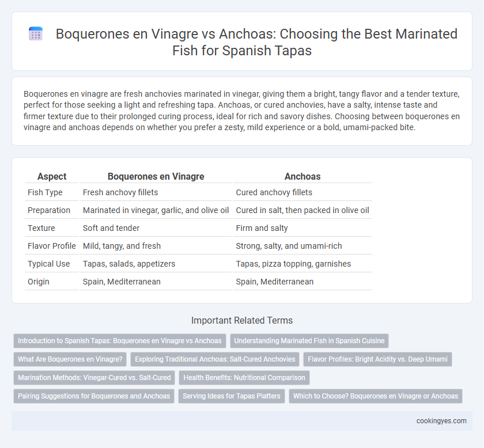Click 'Aspect' table column header
The width and height of the screenshot is (484, 448).
click(x=52, y=176)
